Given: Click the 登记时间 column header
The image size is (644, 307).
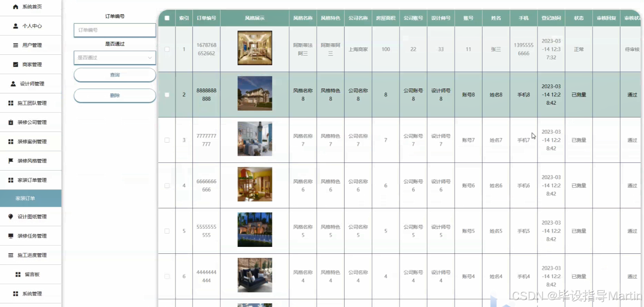Looking at the screenshot, I should point(551,18).
